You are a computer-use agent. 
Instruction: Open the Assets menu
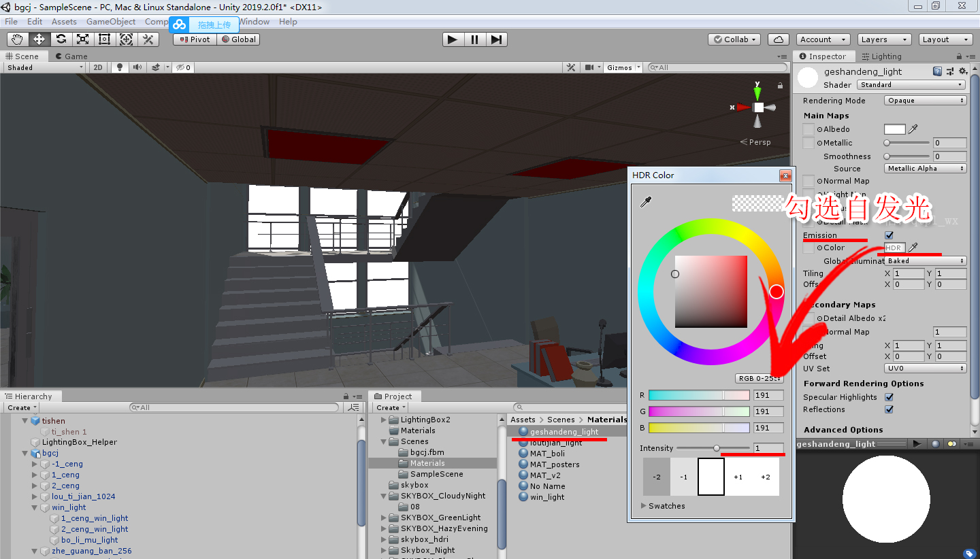pos(64,22)
